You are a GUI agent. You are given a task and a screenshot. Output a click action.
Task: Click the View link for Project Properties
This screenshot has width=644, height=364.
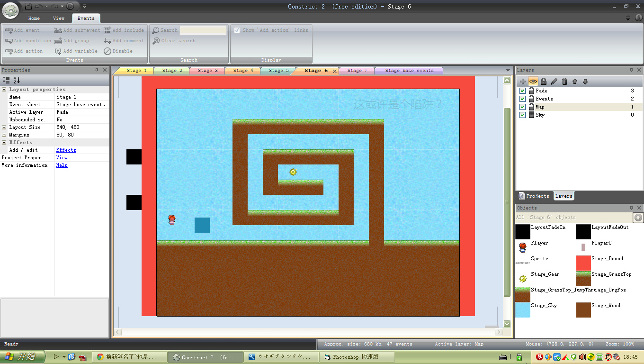(x=62, y=157)
